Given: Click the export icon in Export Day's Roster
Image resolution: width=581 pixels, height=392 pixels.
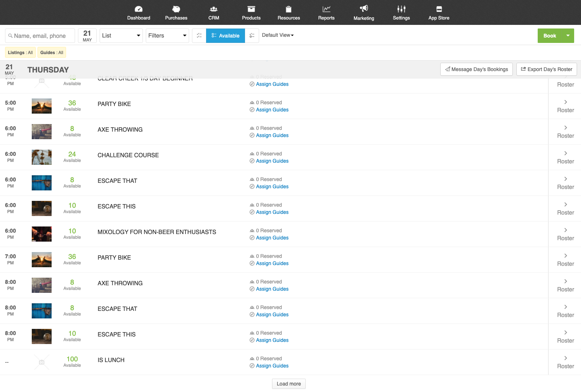Looking at the screenshot, I should tap(523, 69).
